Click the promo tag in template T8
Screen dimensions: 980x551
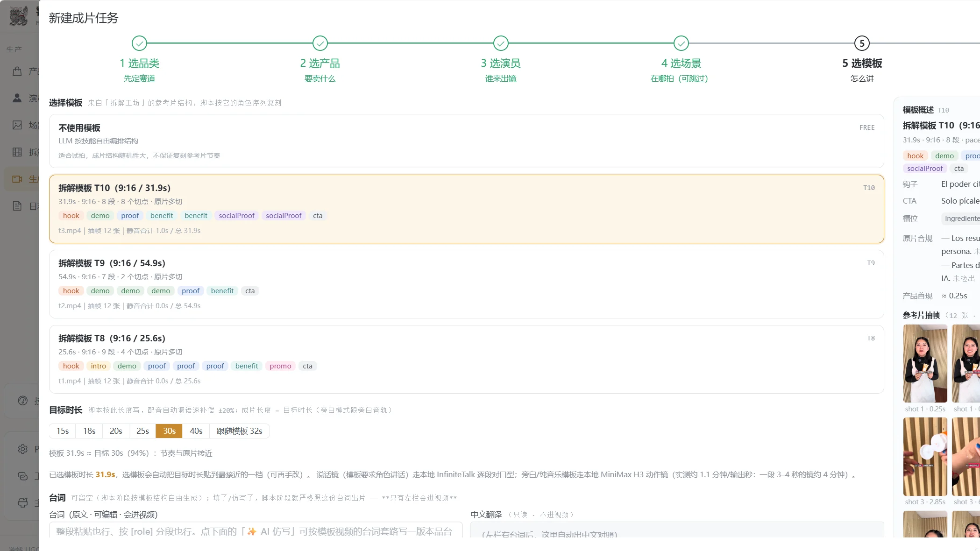[x=280, y=366]
